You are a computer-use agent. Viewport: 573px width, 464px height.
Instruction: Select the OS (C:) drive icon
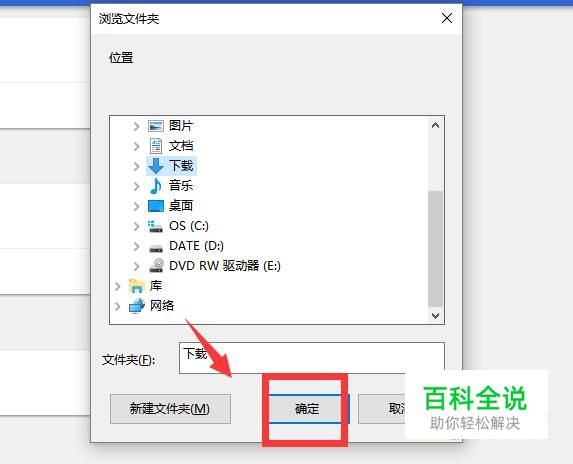155,226
